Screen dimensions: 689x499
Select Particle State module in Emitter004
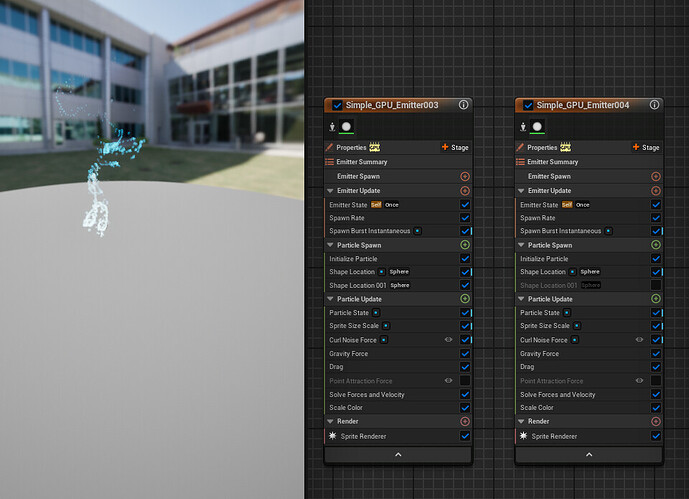589,312
